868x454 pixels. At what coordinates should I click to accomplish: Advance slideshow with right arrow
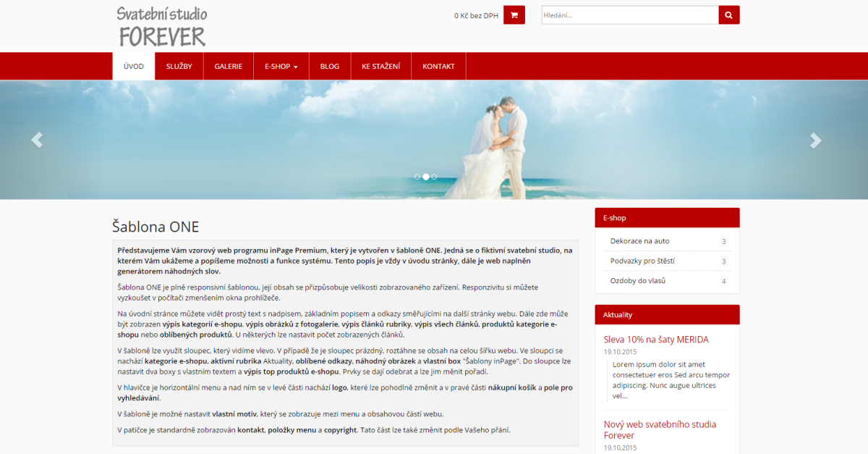[816, 140]
